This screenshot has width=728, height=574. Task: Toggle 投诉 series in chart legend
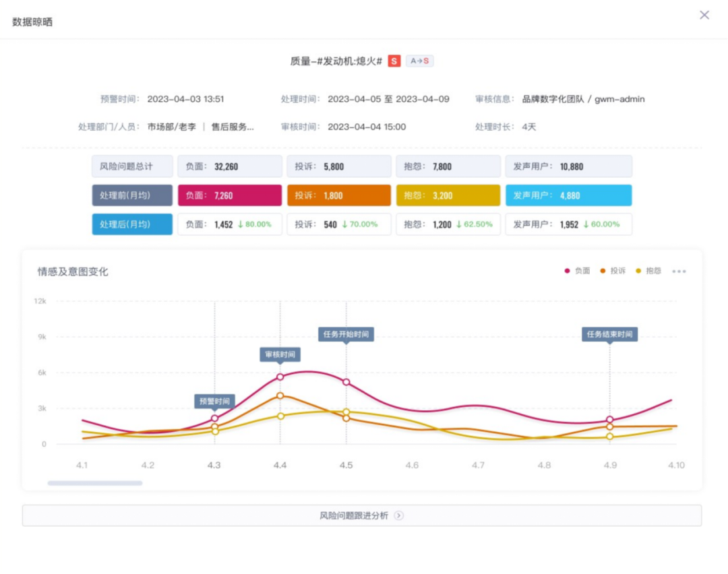(x=613, y=271)
